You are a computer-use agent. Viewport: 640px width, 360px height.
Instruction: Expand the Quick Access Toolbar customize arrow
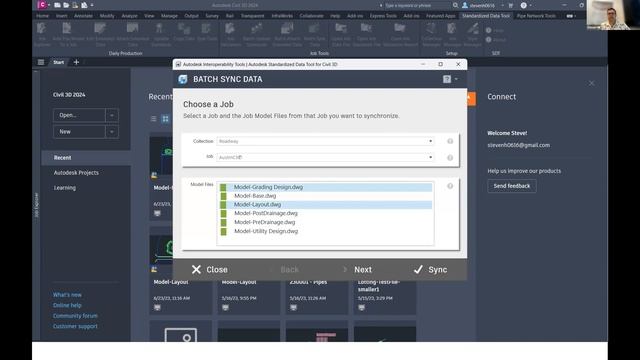click(x=92, y=5)
